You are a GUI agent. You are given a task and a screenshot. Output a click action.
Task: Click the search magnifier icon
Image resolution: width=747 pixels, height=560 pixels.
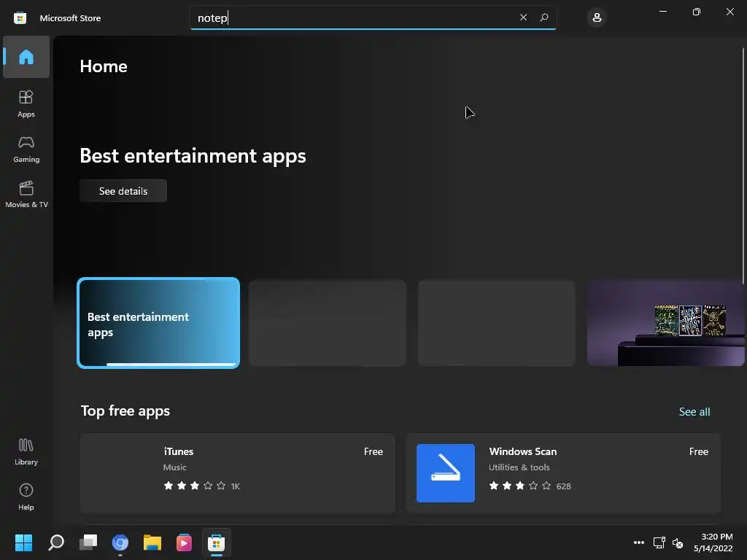(x=544, y=17)
